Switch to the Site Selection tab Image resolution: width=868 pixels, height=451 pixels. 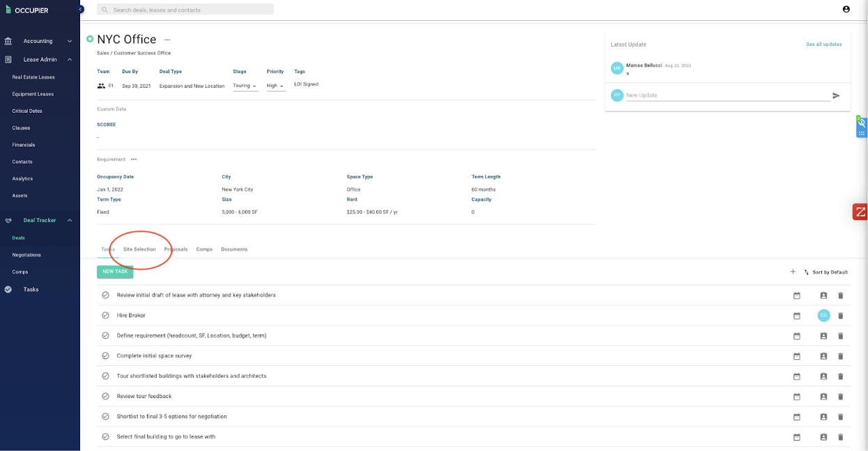pyautogui.click(x=139, y=249)
